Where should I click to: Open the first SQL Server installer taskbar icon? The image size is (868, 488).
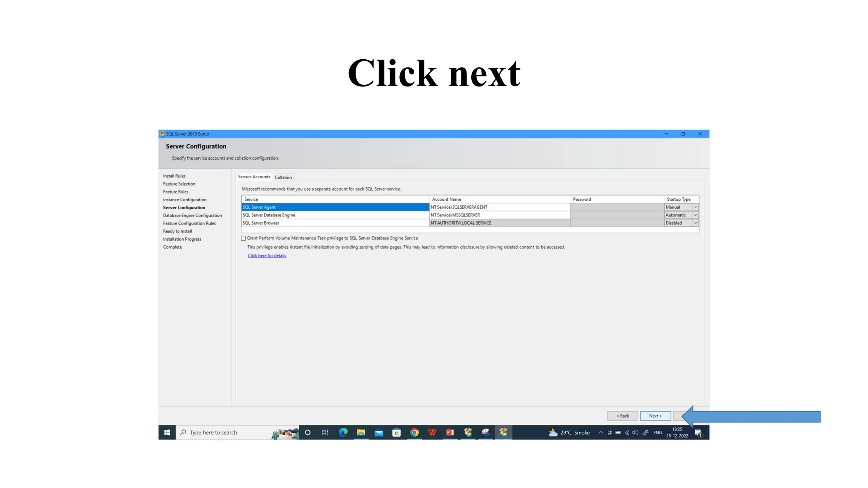(x=468, y=433)
